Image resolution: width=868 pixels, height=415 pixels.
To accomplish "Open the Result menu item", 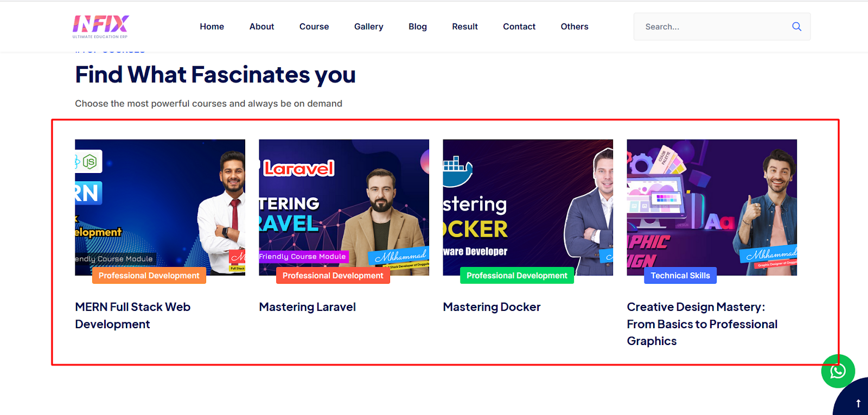I will pos(465,27).
